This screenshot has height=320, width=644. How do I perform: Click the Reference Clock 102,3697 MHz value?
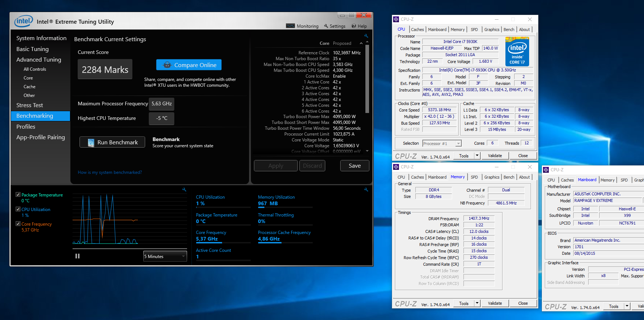pos(347,53)
